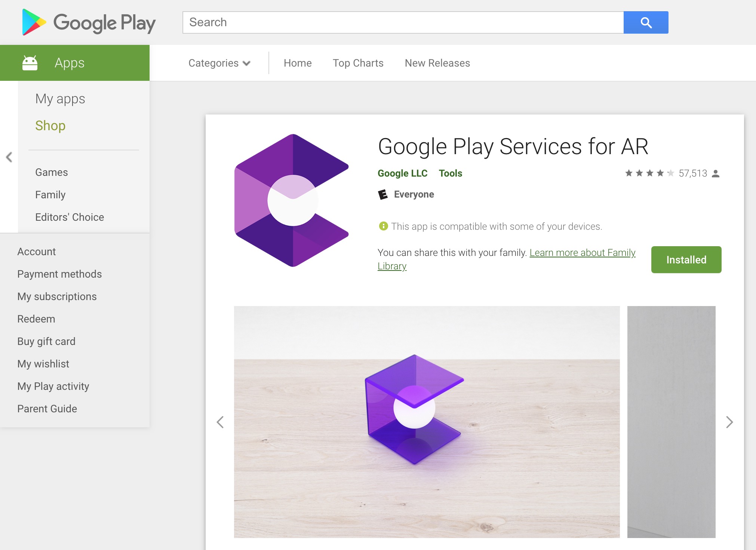
Task: Click into the Search text field
Action: pos(403,22)
